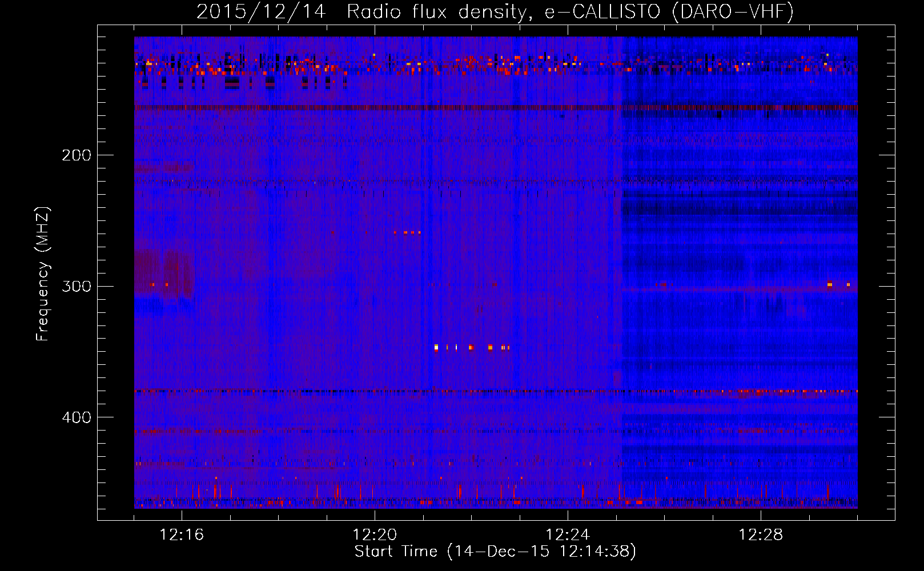Click the 12:16 time tick label
This screenshot has width=924, height=571.
pos(182,535)
